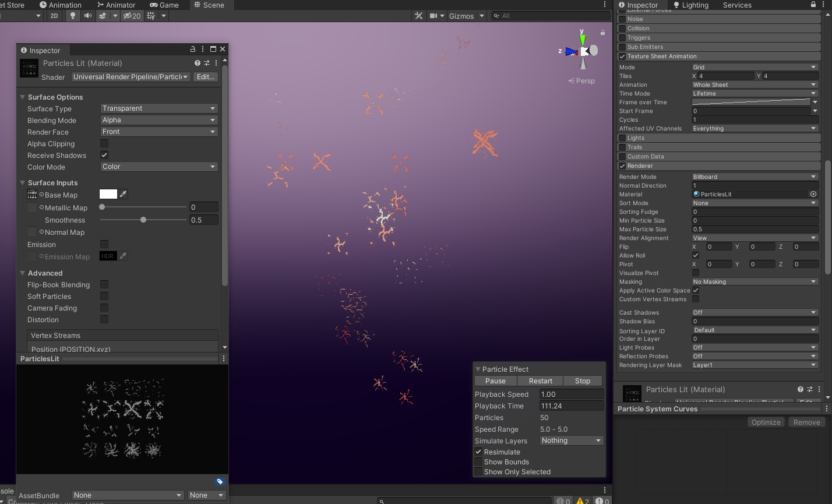Open Particles Lit material help icon

(x=198, y=63)
